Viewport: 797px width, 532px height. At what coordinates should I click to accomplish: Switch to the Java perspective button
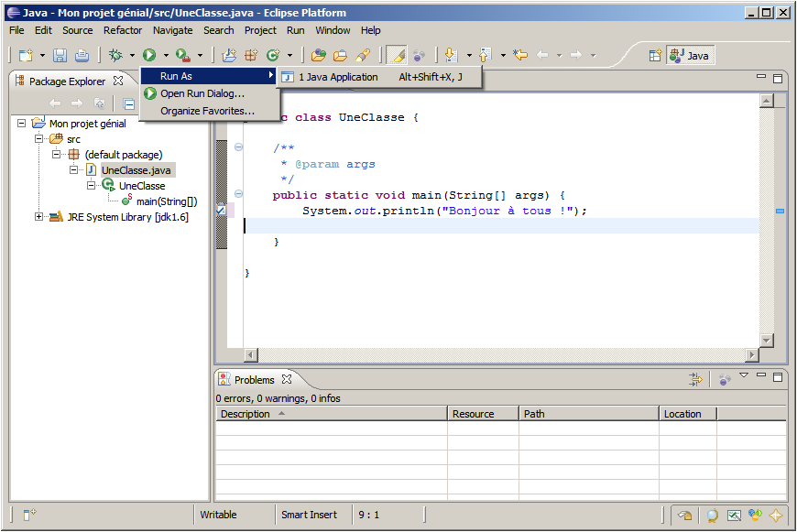[690, 56]
